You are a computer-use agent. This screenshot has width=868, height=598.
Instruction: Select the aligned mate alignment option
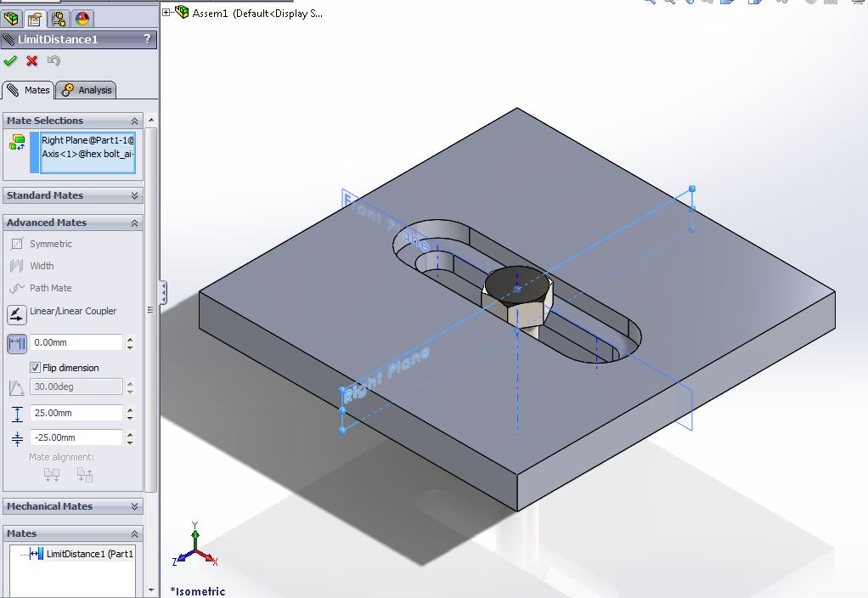pos(51,474)
